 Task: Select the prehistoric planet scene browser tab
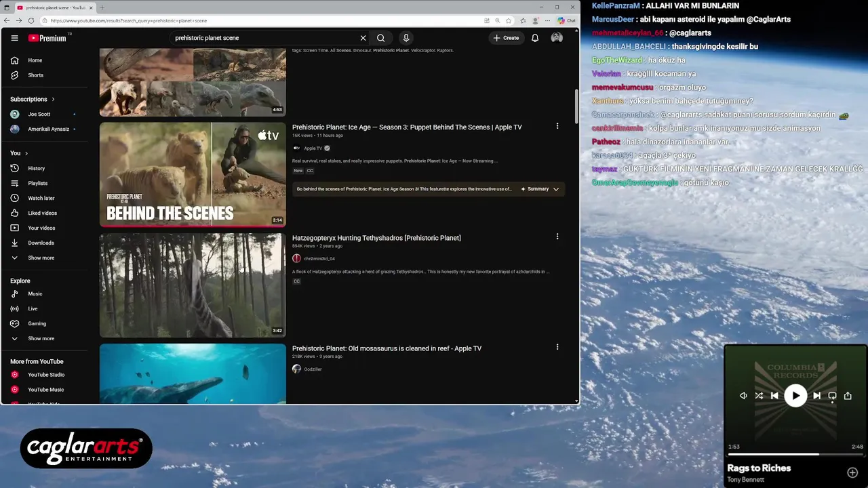coord(55,7)
